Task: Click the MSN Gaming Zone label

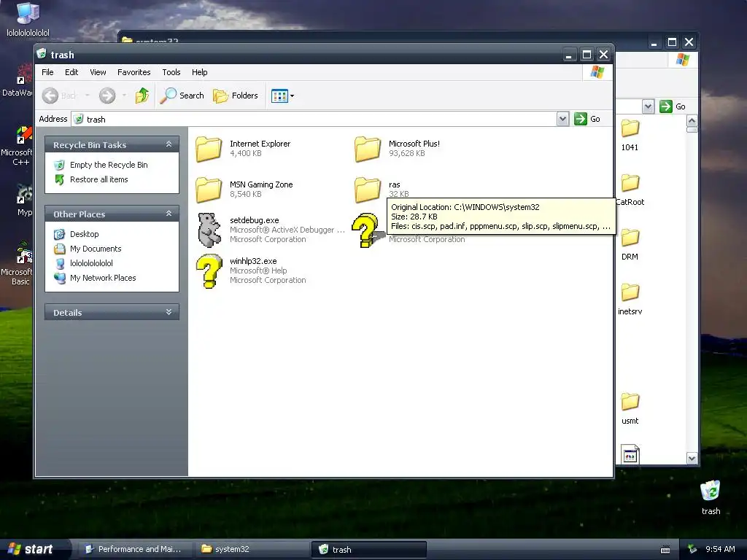Action: tap(261, 184)
